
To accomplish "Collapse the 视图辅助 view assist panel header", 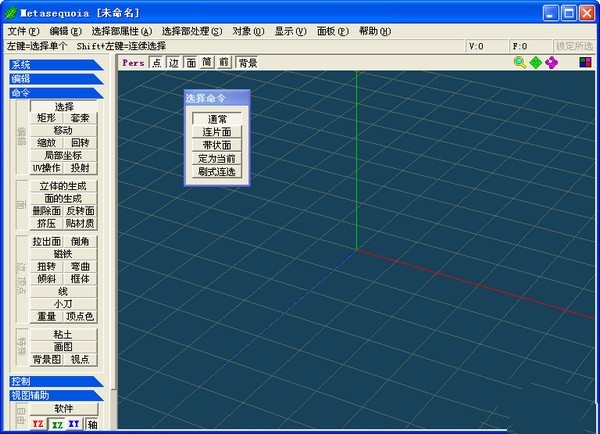I will 56,395.
